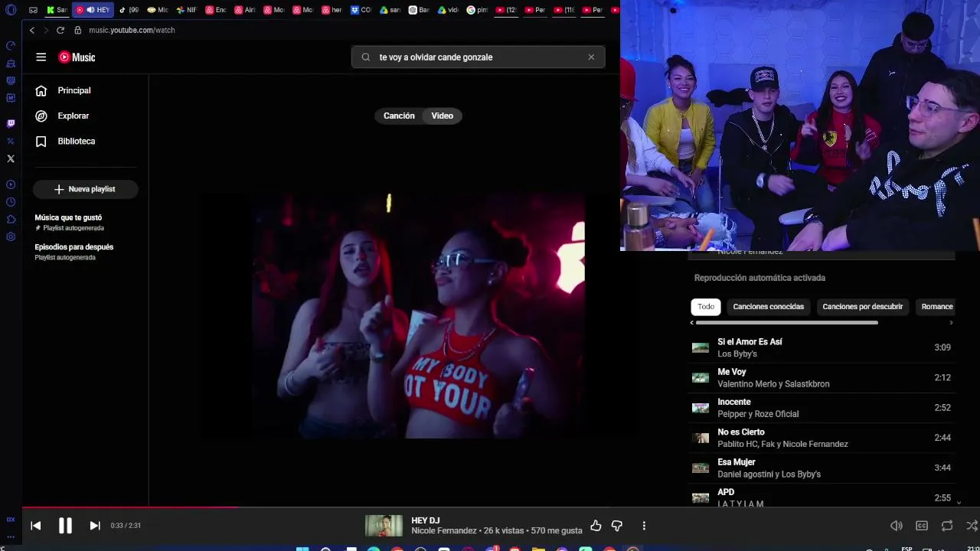Open the GX corner icon in the sidebar
The image size is (980, 551).
[11, 520]
